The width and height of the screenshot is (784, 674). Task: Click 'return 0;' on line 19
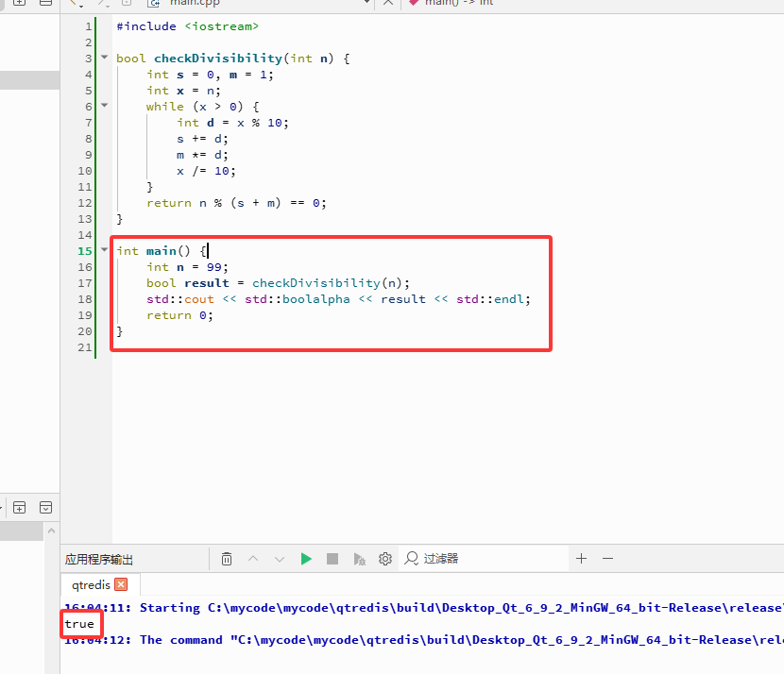point(180,315)
